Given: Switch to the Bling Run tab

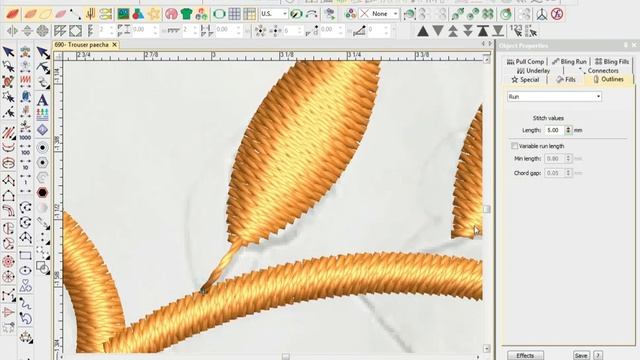Looking at the screenshot, I should tap(569, 62).
